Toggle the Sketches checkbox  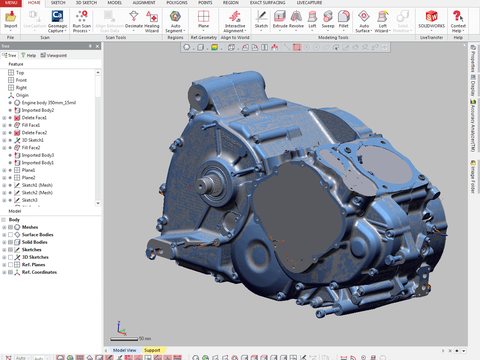tap(10, 250)
